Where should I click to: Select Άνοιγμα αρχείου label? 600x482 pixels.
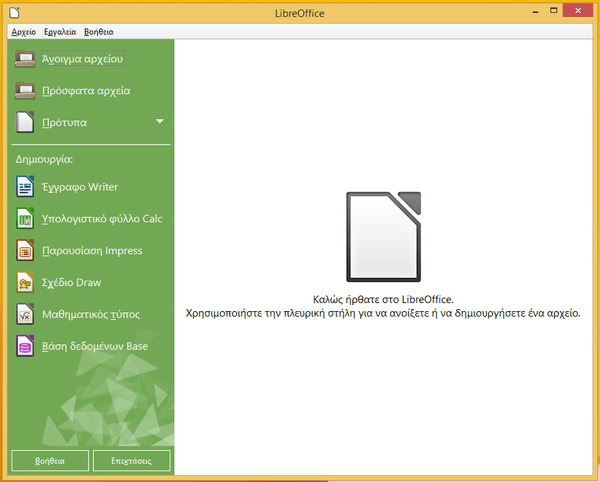click(x=83, y=59)
